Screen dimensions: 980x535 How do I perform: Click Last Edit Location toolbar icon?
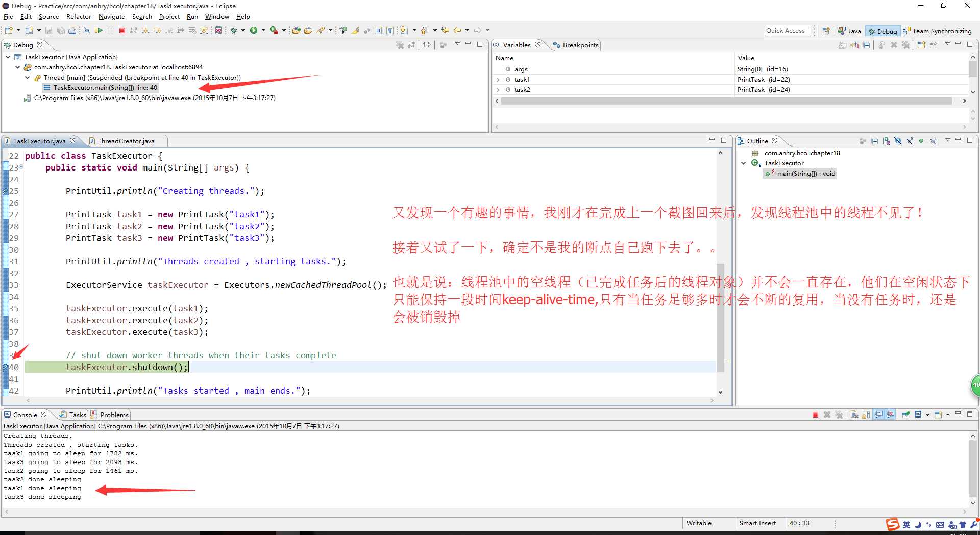pyautogui.click(x=445, y=30)
